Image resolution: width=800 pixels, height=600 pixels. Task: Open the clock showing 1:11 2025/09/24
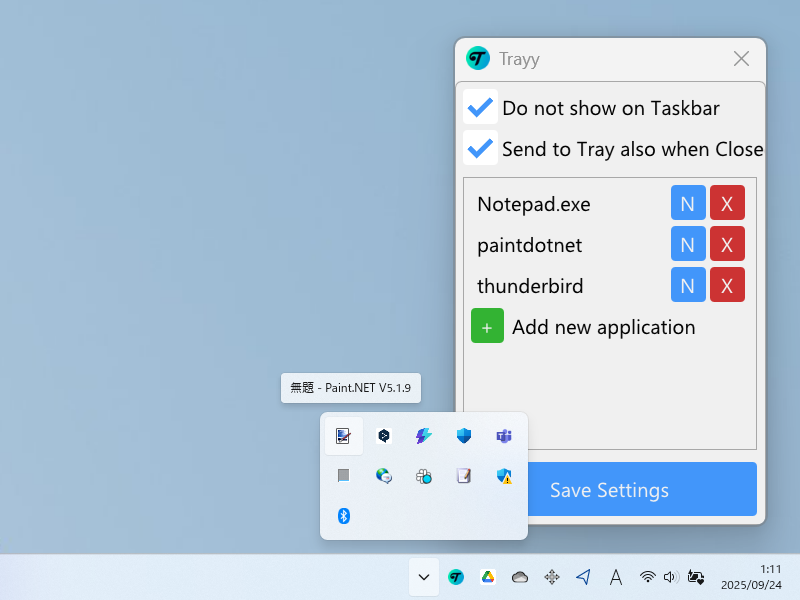pyautogui.click(x=751, y=577)
